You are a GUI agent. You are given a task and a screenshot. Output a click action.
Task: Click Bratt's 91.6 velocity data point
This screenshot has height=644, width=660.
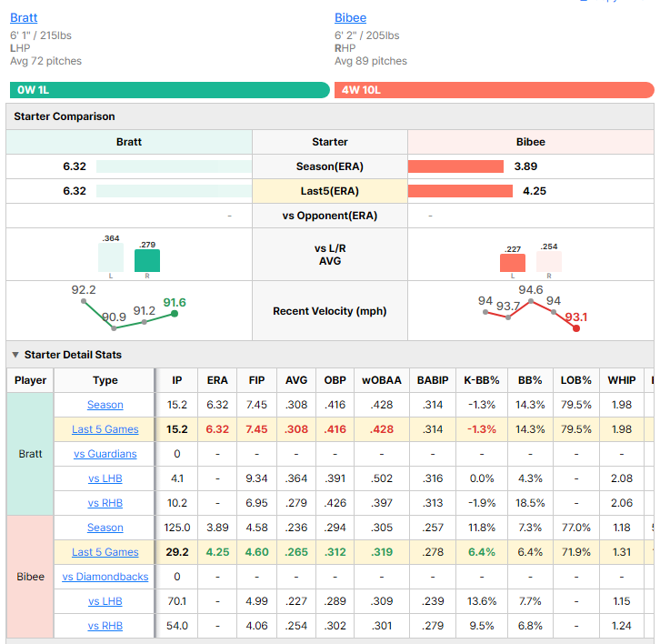pyautogui.click(x=175, y=314)
